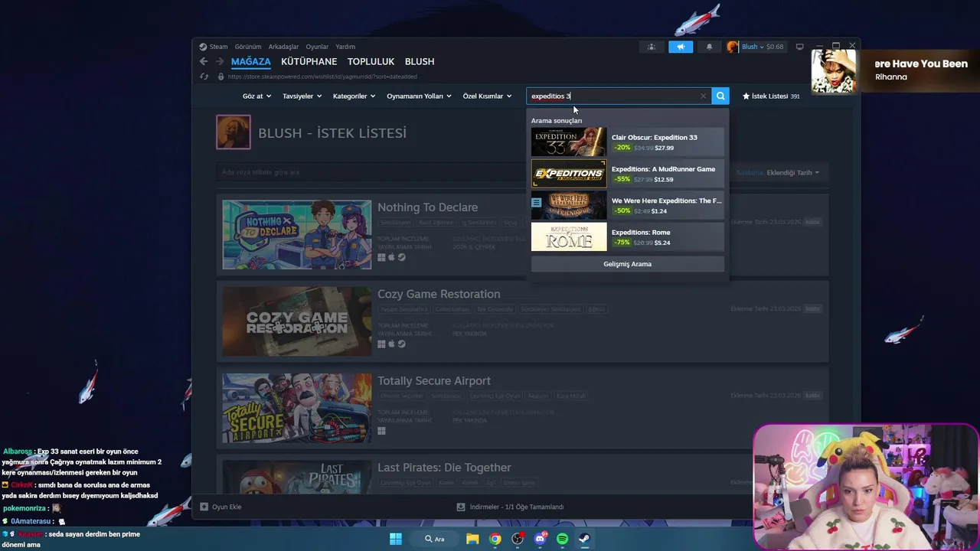The image size is (980, 551).
Task: Expand the Oynamanın Yolları dropdown
Action: click(x=419, y=96)
